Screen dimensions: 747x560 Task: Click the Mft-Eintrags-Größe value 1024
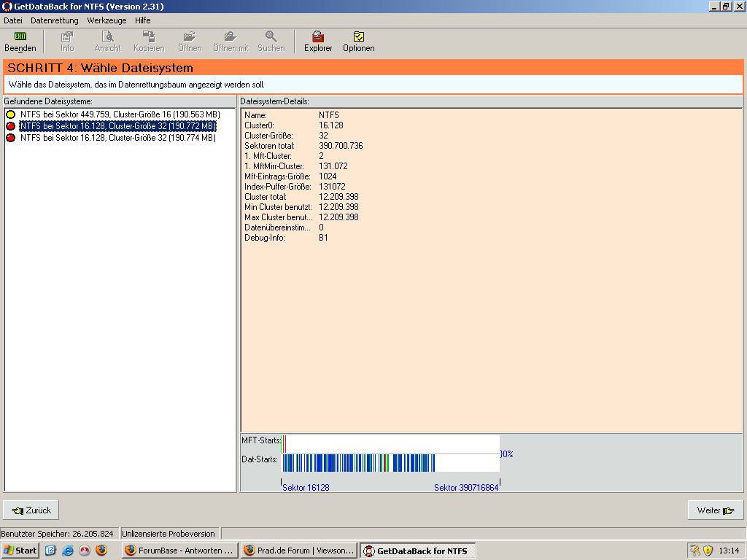(x=328, y=176)
